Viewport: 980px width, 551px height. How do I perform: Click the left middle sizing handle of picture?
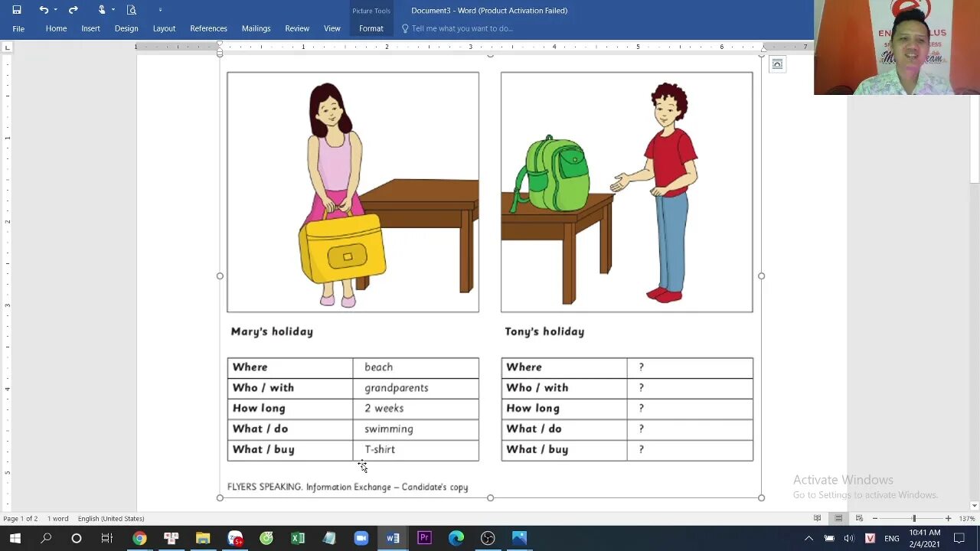(x=220, y=275)
